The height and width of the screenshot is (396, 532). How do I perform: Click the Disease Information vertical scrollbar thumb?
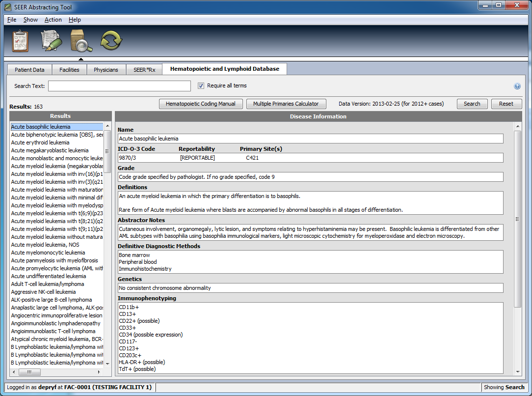517,219
